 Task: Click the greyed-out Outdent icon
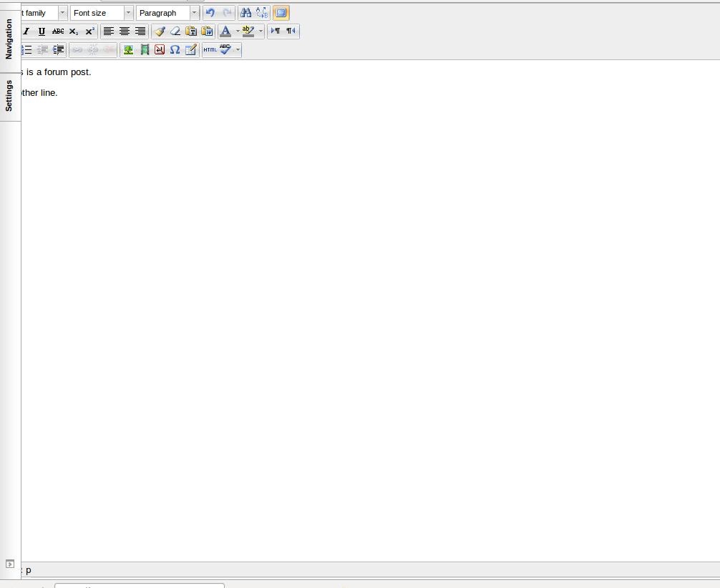(42, 50)
